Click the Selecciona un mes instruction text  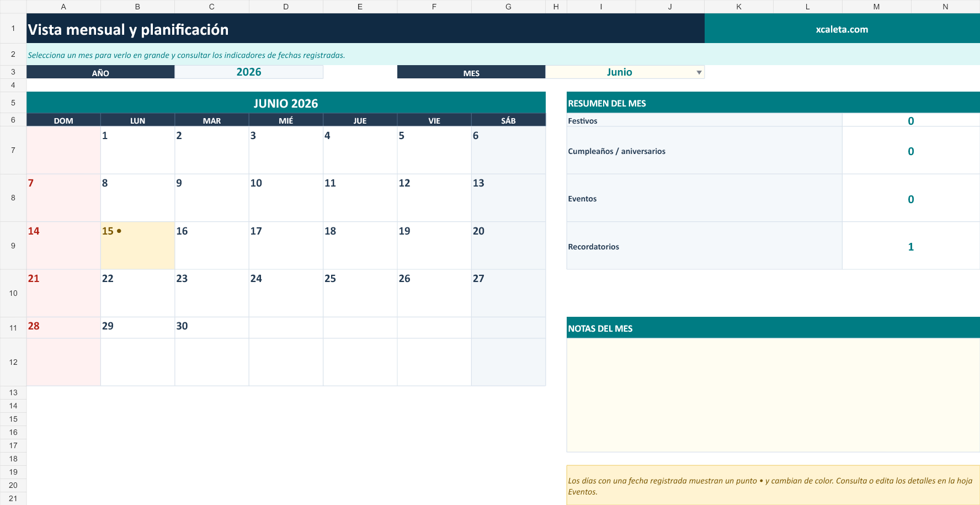pos(187,55)
